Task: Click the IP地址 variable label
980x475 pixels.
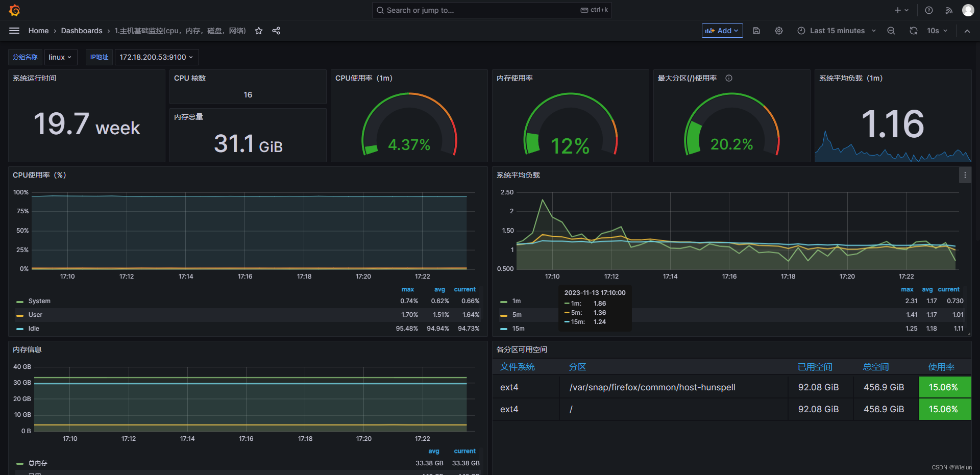Action: pyautogui.click(x=100, y=57)
